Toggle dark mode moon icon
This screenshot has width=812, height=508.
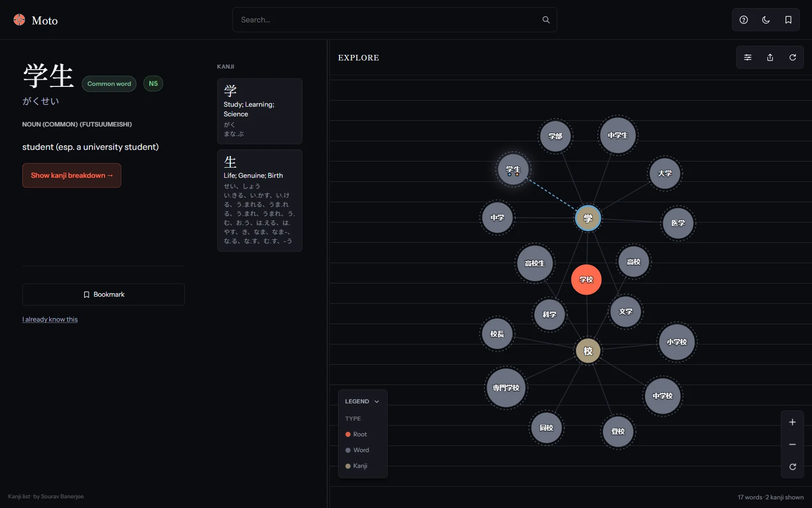tap(766, 20)
